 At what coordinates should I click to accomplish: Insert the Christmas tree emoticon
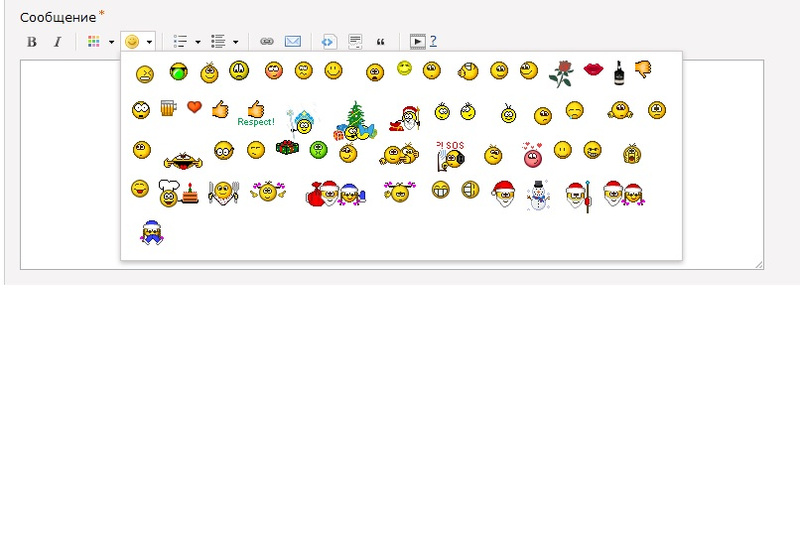pos(356,121)
